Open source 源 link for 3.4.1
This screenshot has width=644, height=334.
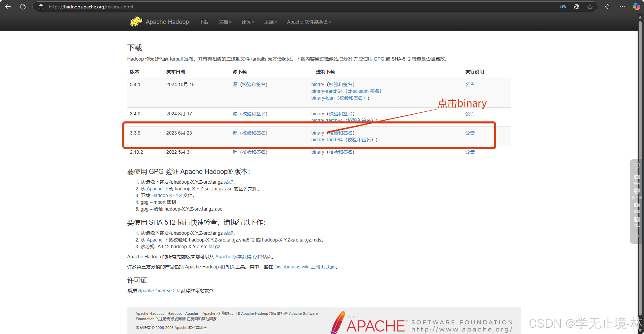click(x=235, y=84)
